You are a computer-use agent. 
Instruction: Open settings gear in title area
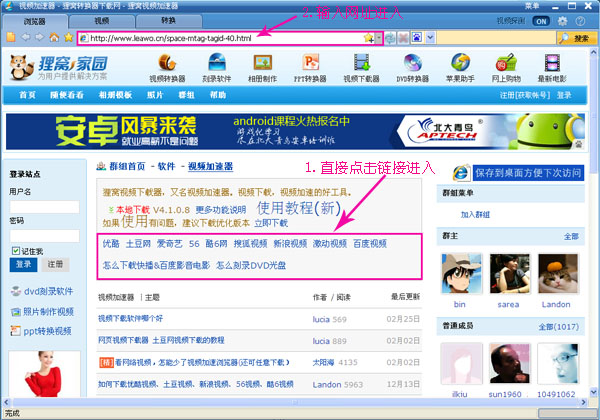(562, 21)
